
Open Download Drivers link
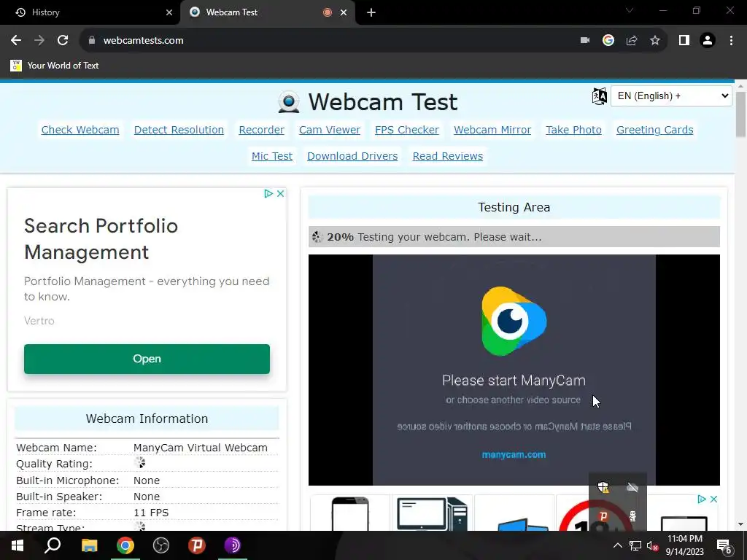352,156
